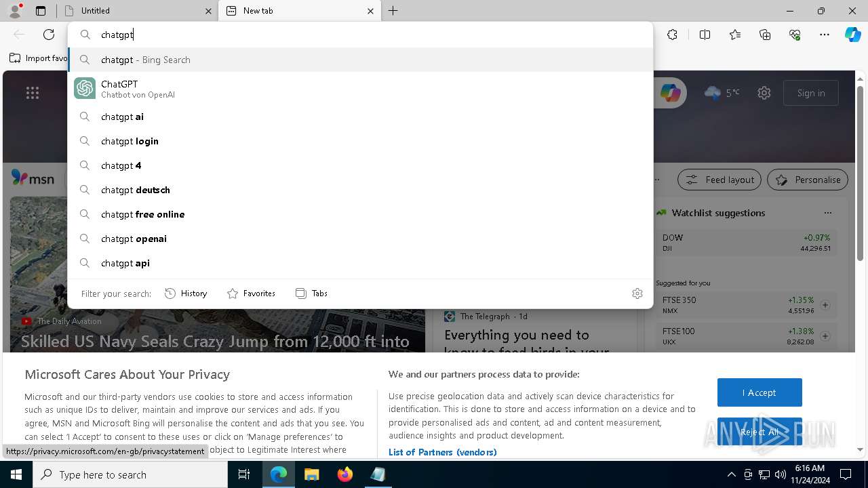Open the Extensions puzzle icon

click(x=672, y=35)
